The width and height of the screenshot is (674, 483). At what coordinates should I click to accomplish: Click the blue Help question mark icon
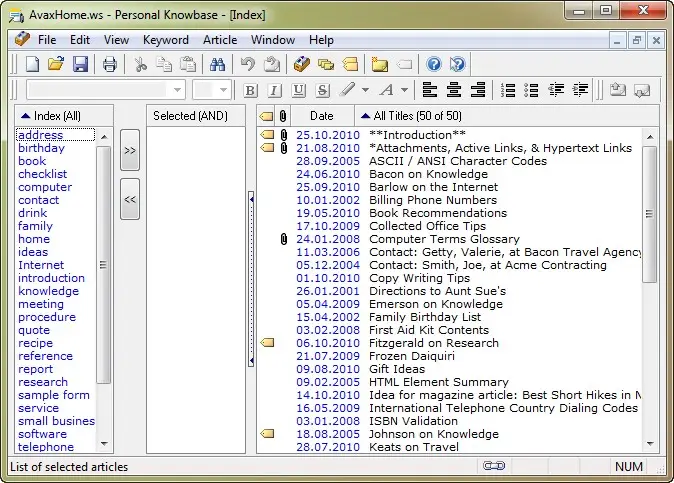(434, 65)
